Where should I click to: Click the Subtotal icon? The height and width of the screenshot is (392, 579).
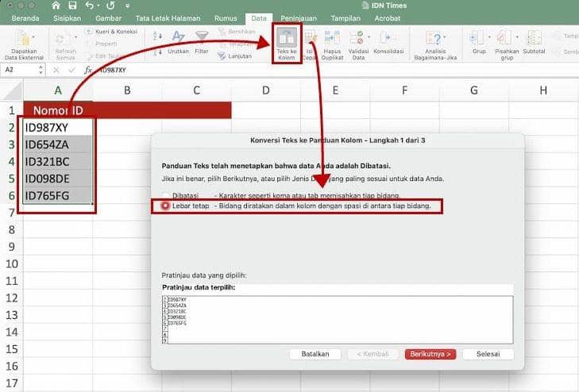(534, 38)
